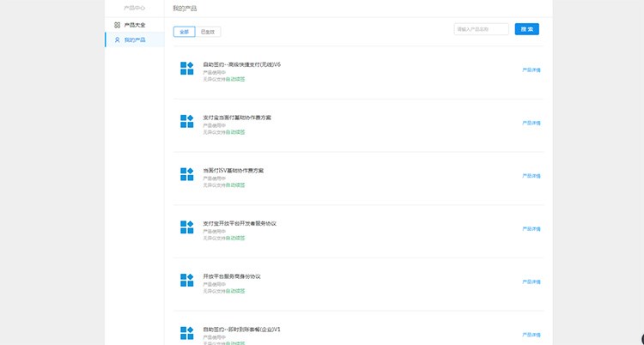
Task: Click product icon for 自助签约--高级快捷支付(无线)V6
Action: (187, 68)
